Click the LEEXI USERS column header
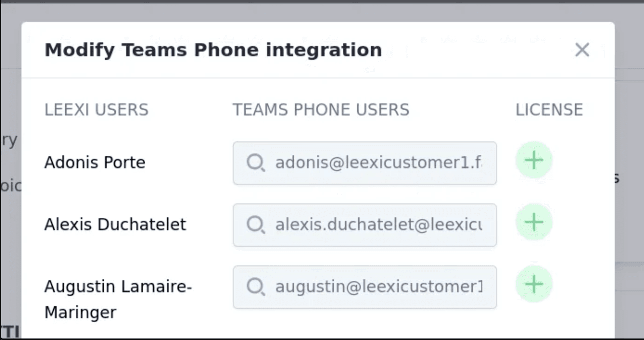The width and height of the screenshot is (644, 340). coord(96,110)
